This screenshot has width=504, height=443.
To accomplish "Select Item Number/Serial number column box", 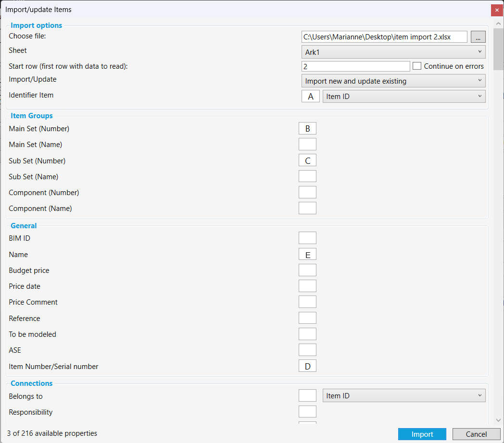I will click(307, 367).
